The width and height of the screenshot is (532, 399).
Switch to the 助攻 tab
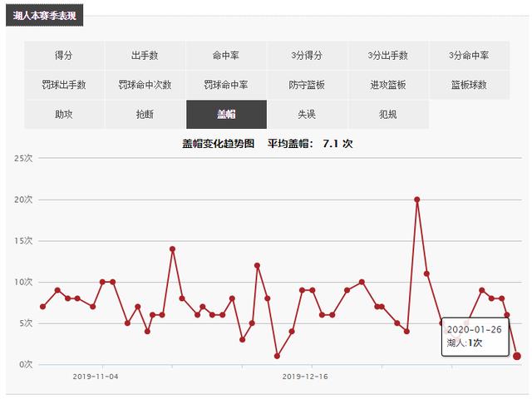(64, 115)
